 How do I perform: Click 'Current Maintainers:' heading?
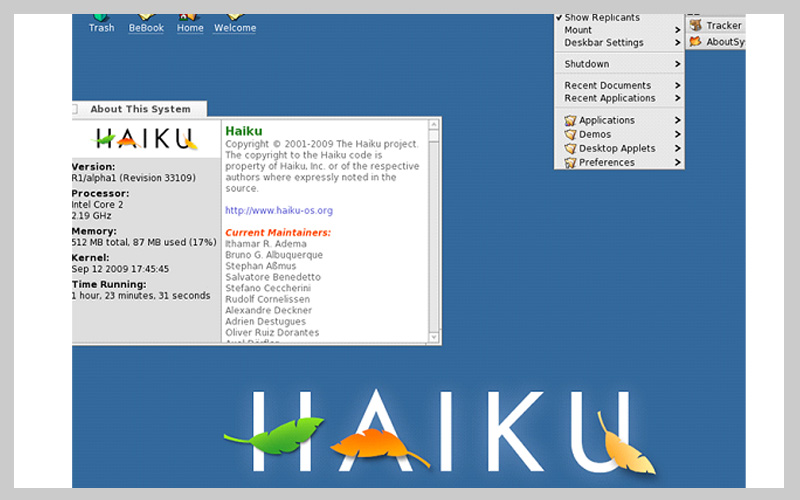point(278,233)
